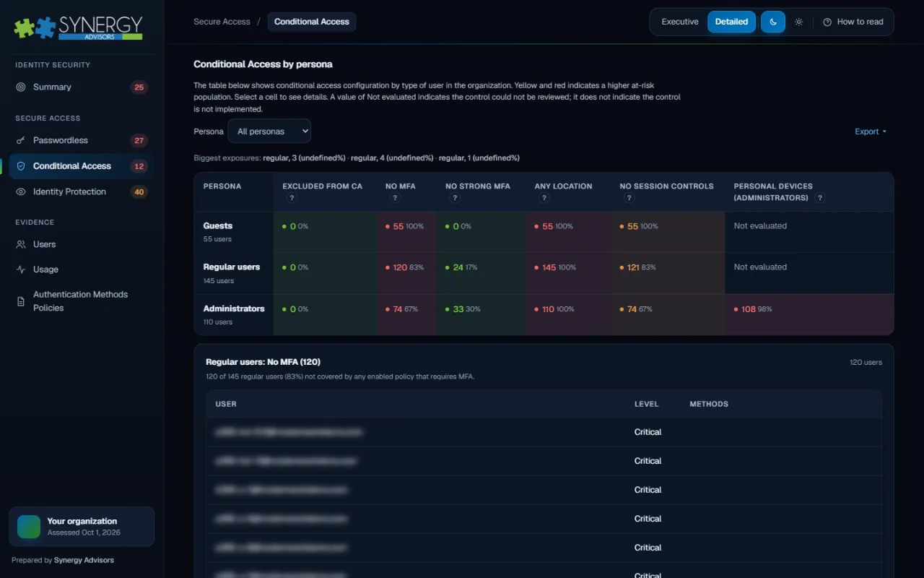Select Guests No MFA cell showing 55
924x578 pixels.
[406, 232]
